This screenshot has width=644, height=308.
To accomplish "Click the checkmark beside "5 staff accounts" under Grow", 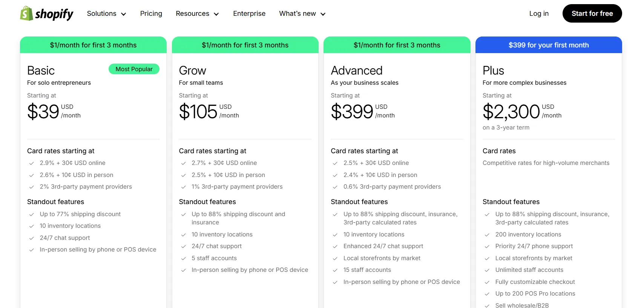I will click(x=184, y=258).
